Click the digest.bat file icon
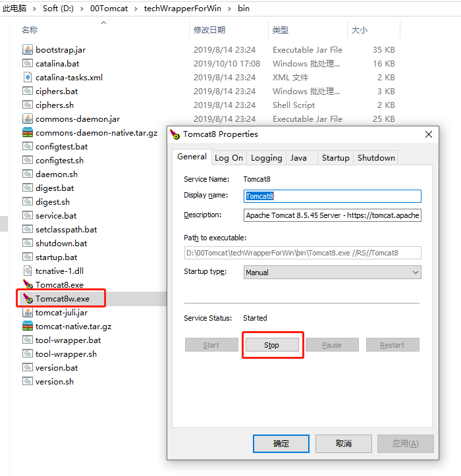 28,188
